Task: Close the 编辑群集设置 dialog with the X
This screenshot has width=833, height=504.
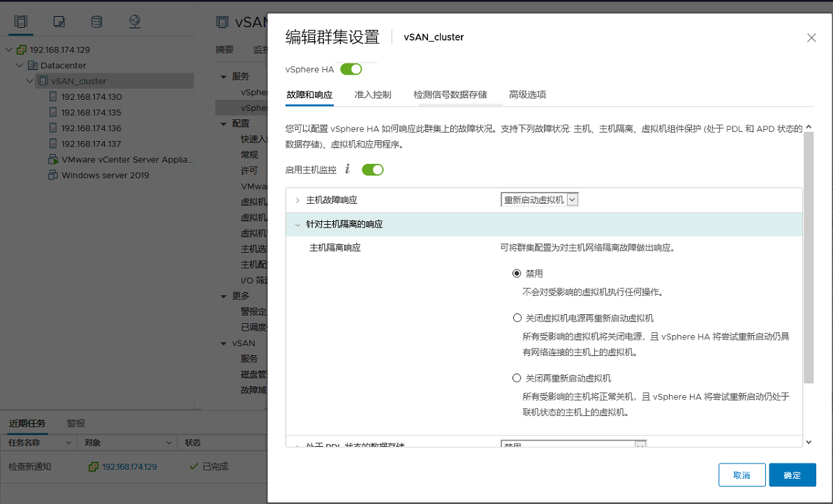Action: pyautogui.click(x=811, y=38)
